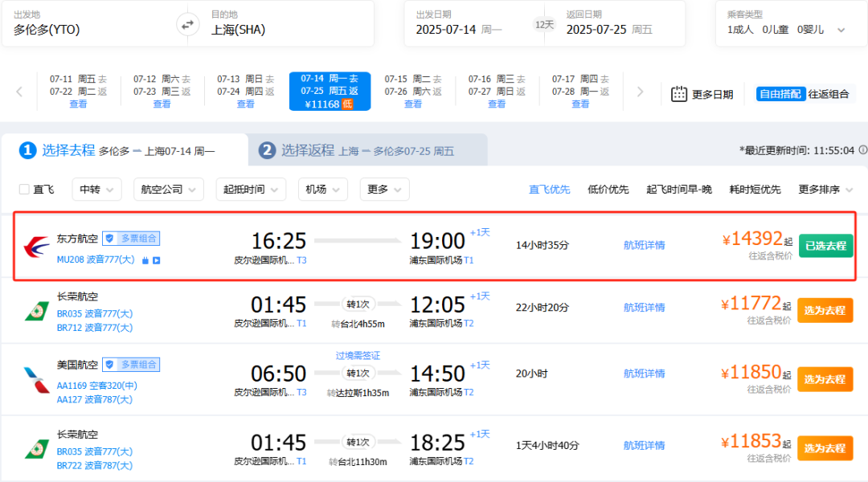Select the 07-16 / 07-27 date option

[x=497, y=92]
